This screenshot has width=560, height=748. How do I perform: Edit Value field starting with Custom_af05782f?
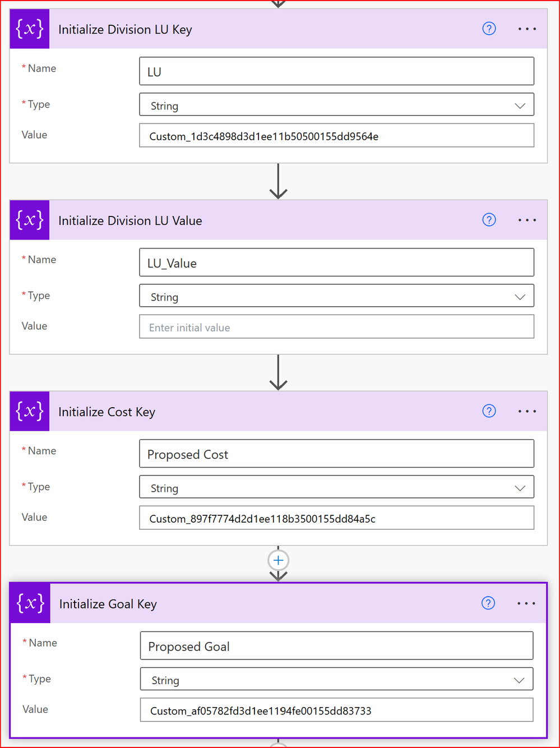click(336, 710)
